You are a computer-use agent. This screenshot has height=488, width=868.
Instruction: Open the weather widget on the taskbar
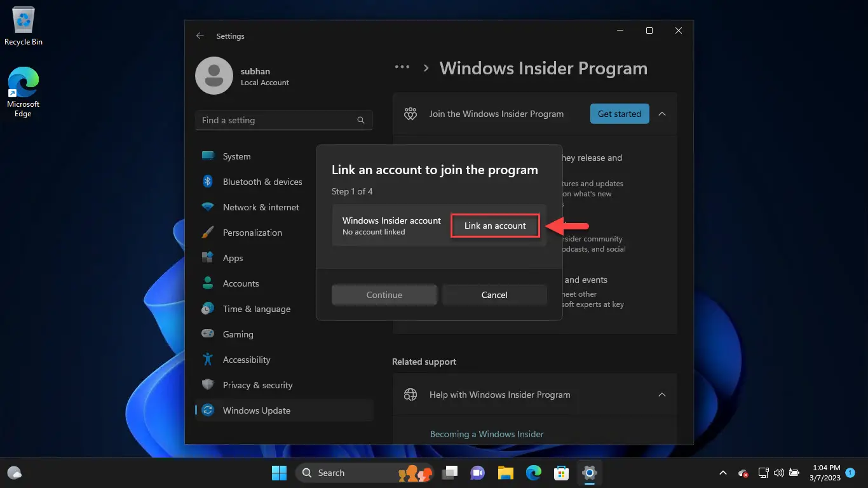click(x=15, y=473)
